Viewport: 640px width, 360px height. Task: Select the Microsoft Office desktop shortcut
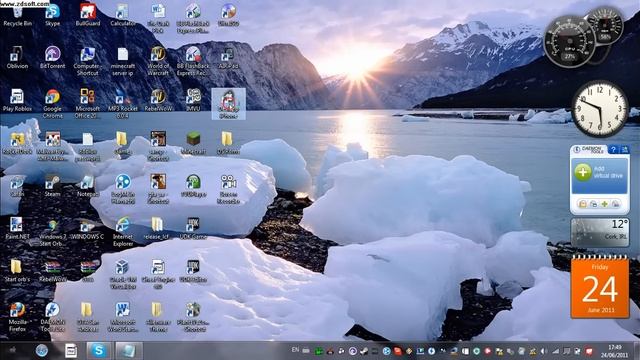(87, 104)
